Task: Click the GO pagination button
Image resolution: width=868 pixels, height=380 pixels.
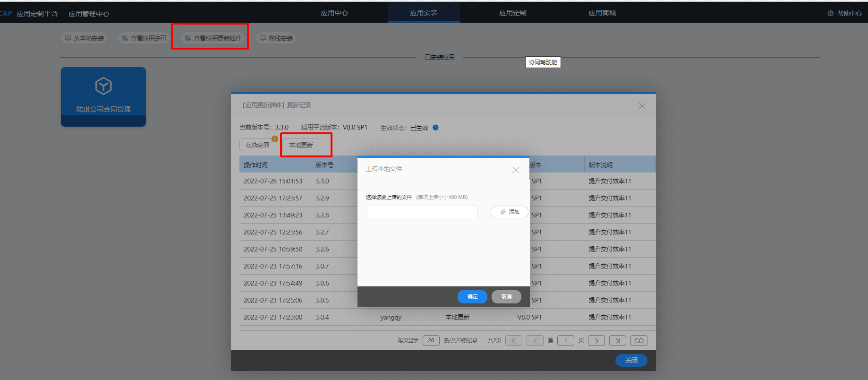Action: (x=639, y=340)
